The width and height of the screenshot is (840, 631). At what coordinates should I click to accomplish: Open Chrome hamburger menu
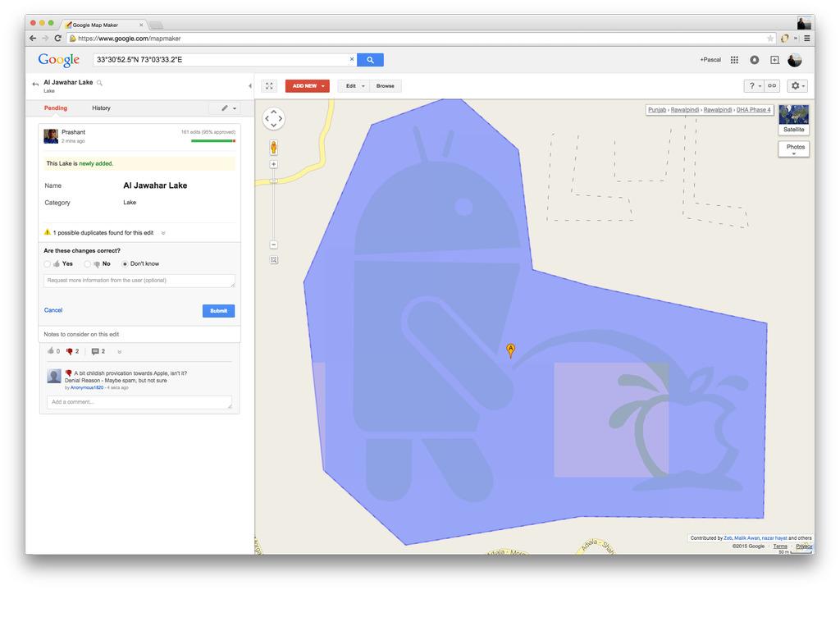click(807, 39)
